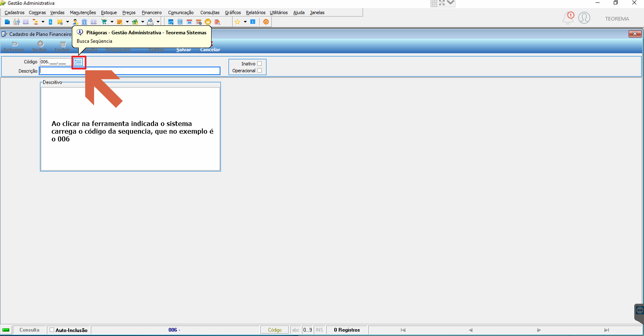Click into the Código input field

click(x=55, y=62)
